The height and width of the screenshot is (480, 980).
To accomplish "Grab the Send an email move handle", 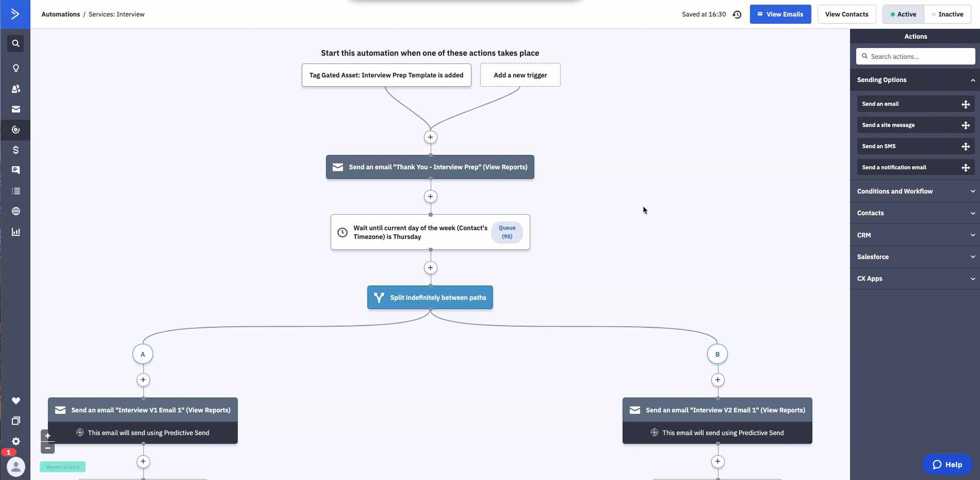I will click(x=966, y=104).
